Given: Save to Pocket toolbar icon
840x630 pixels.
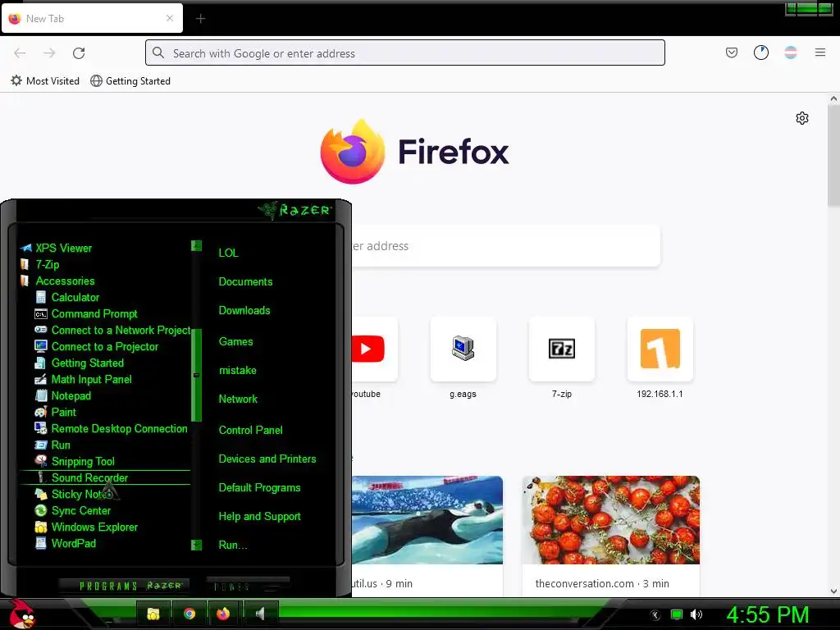Looking at the screenshot, I should tap(732, 52).
